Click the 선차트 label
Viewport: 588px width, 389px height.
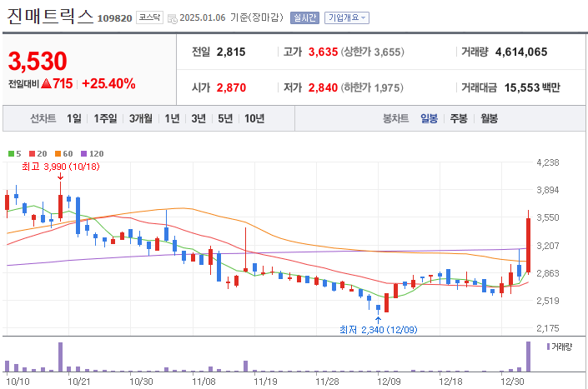pos(43,118)
